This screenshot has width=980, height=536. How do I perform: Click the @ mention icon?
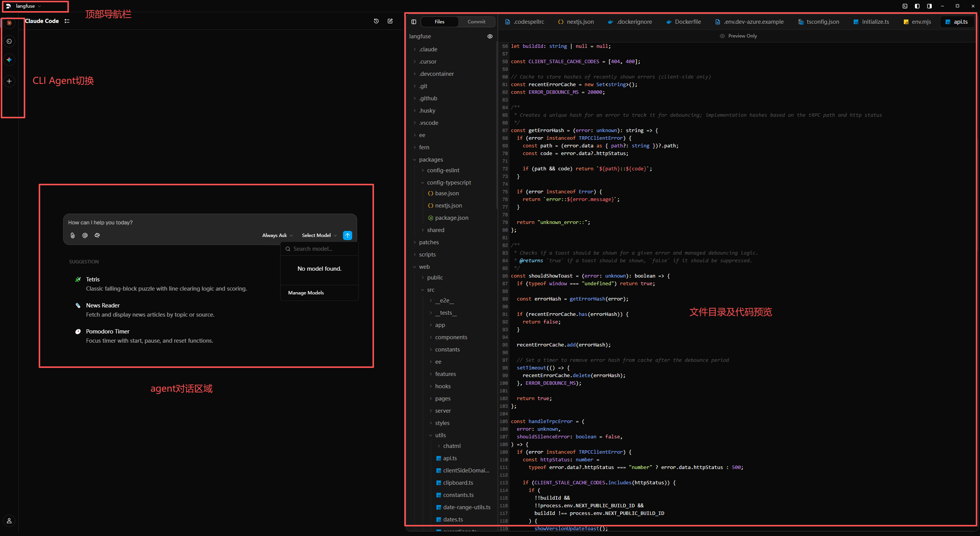85,235
